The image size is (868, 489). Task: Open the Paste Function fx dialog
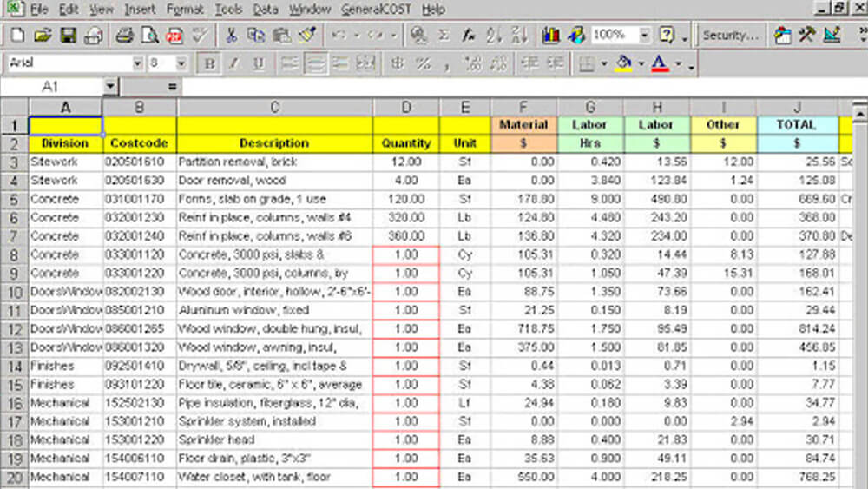click(469, 36)
